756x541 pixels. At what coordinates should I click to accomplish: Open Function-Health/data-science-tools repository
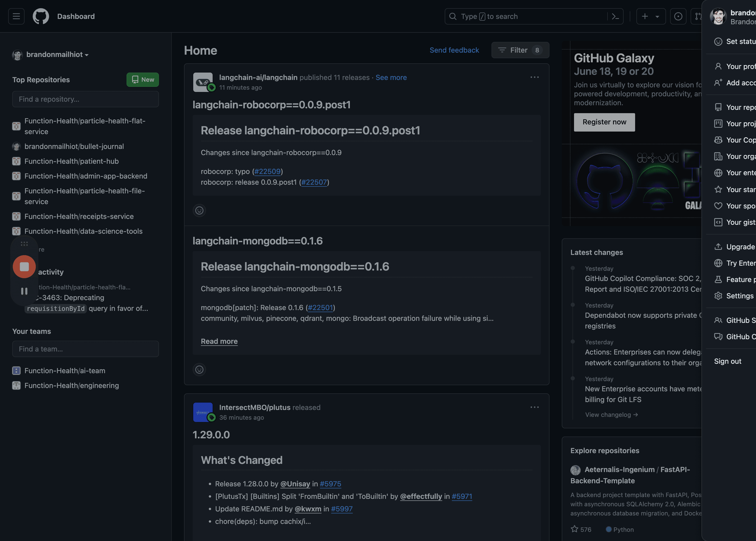pos(83,231)
